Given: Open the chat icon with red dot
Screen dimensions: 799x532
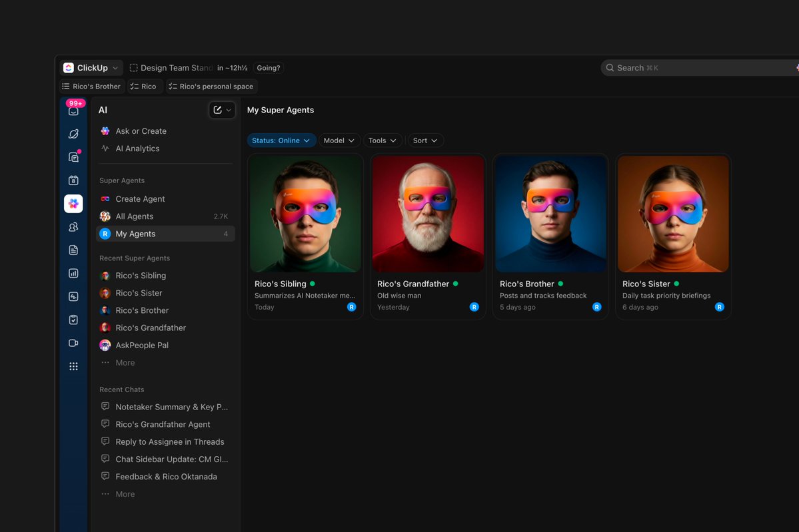Looking at the screenshot, I should (x=73, y=156).
